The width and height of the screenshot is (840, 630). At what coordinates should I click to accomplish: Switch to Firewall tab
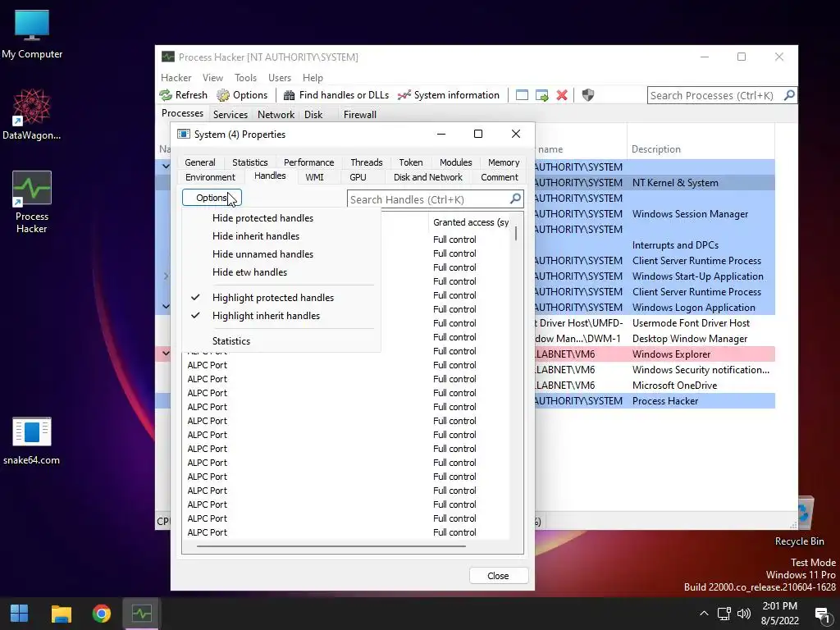point(360,115)
